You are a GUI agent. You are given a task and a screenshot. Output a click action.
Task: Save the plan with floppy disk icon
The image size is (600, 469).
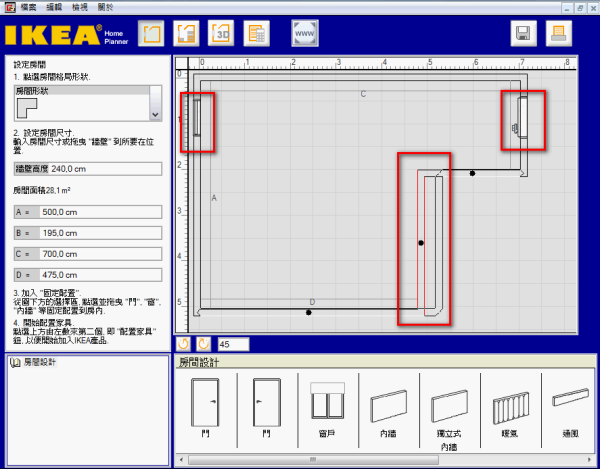[x=524, y=34]
